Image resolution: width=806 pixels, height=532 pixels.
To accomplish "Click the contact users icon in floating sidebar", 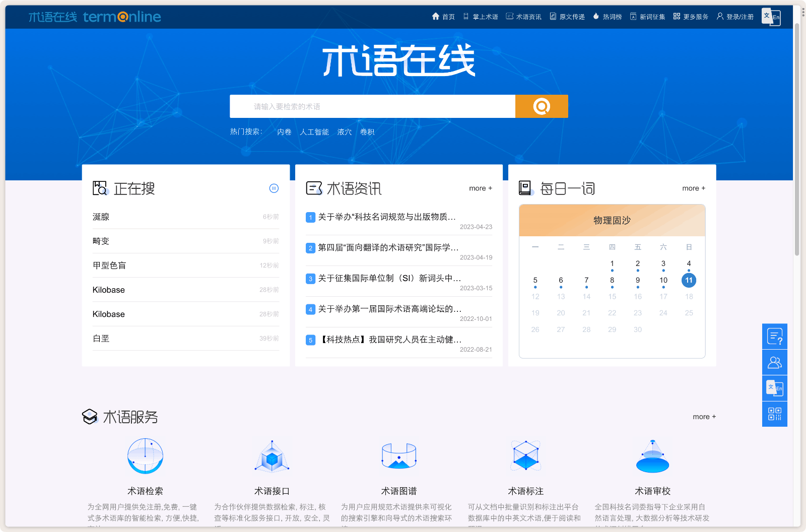I will pos(774,362).
